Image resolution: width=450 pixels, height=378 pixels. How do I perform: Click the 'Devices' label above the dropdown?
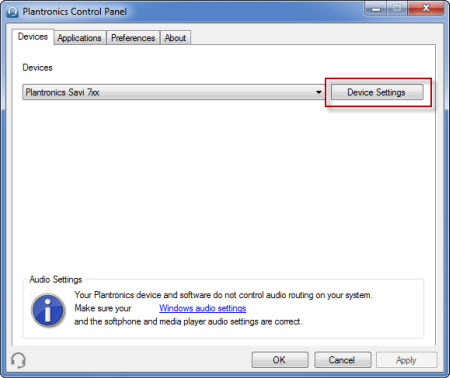point(37,68)
